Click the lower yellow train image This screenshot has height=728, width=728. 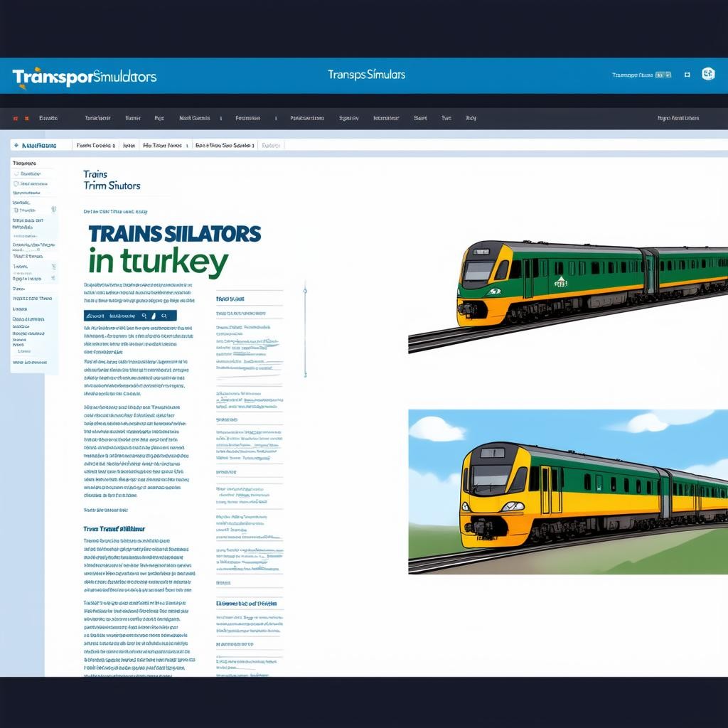tap(567, 491)
